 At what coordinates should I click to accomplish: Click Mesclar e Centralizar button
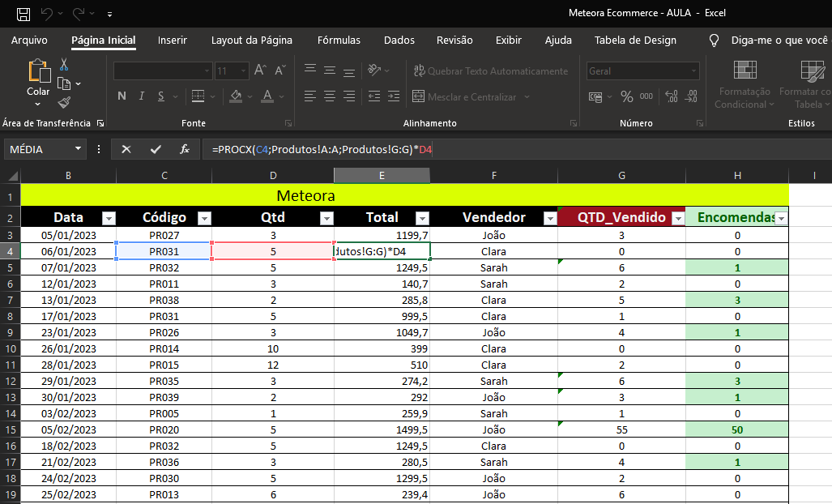[x=464, y=96]
